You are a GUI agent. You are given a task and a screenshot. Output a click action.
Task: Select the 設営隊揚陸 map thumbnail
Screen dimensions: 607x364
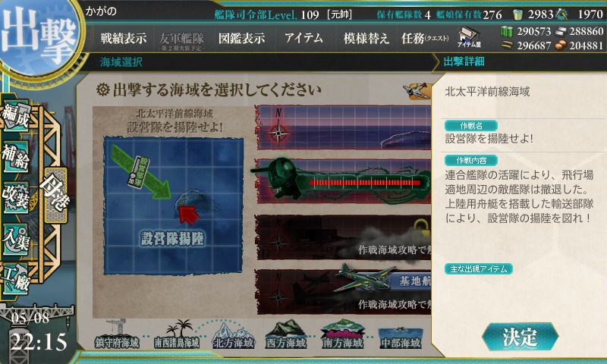pyautogui.click(x=173, y=206)
